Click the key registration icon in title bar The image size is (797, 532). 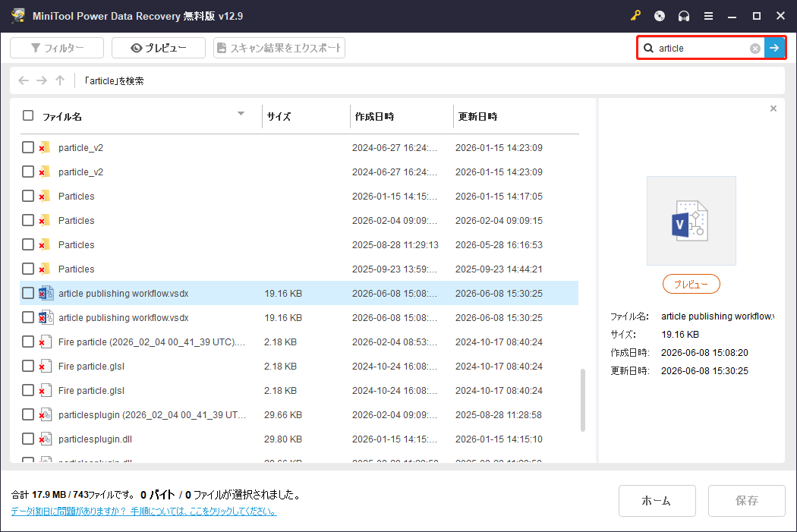(x=635, y=16)
